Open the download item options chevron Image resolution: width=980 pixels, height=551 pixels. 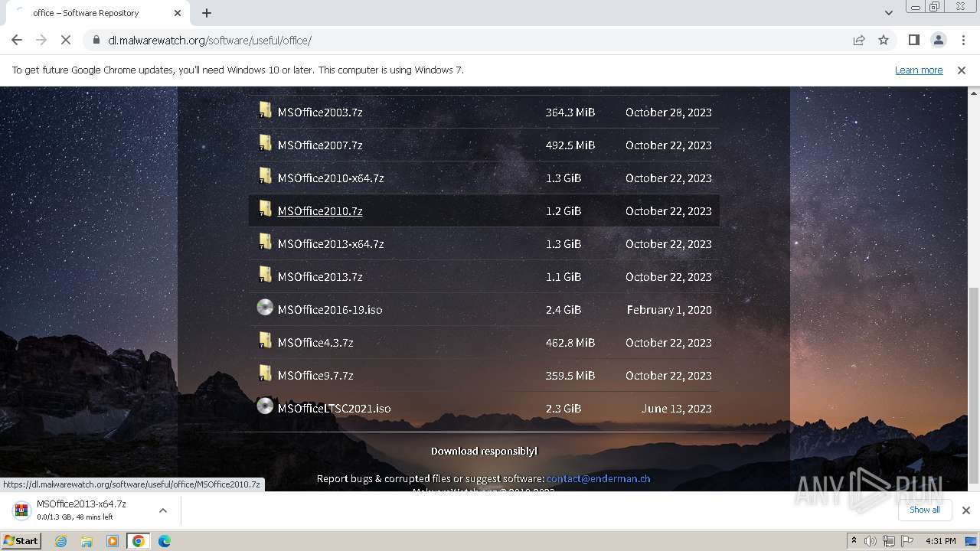pos(163,510)
